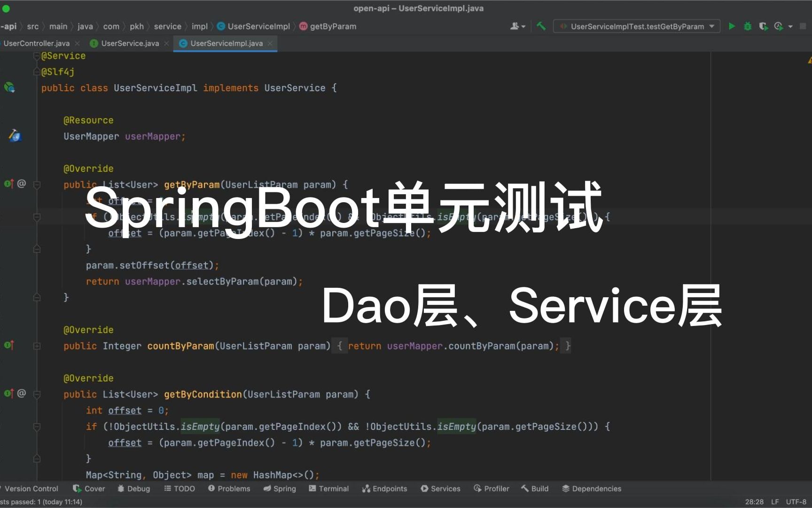Click the 'UserService' interface name in class declaration
This screenshot has height=508, width=812.
(x=295, y=88)
